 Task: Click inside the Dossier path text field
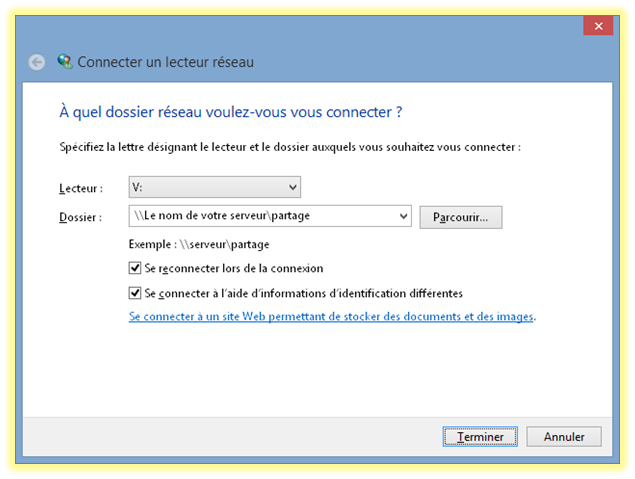[x=262, y=216]
